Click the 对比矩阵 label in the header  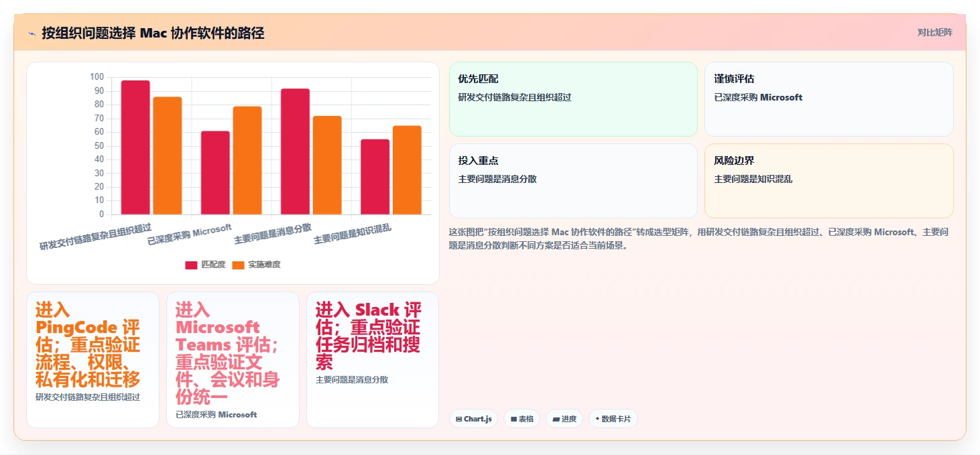pos(934,33)
